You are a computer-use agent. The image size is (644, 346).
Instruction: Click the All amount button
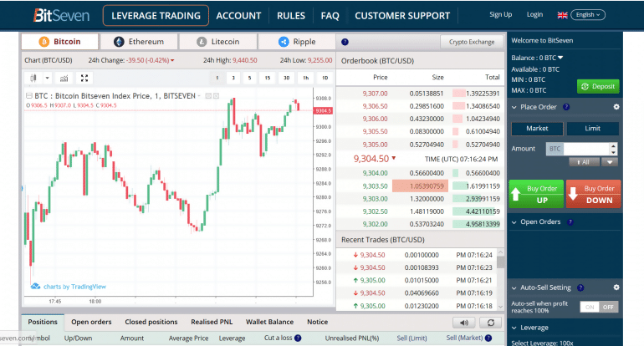[584, 162]
